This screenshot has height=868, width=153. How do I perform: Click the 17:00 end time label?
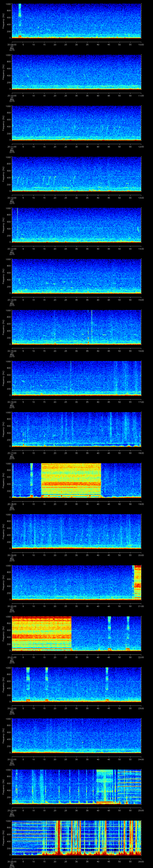tap(141, 402)
